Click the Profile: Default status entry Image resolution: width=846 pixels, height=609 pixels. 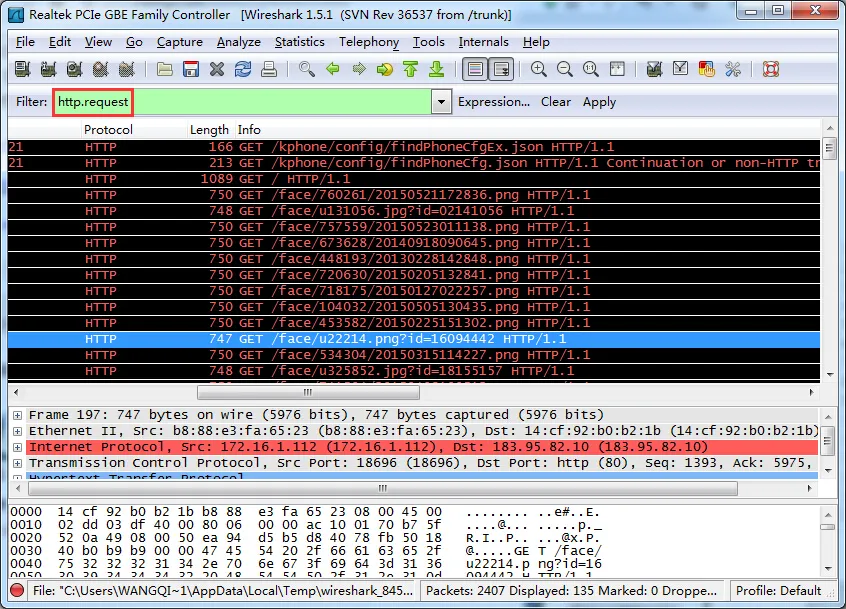coord(778,591)
